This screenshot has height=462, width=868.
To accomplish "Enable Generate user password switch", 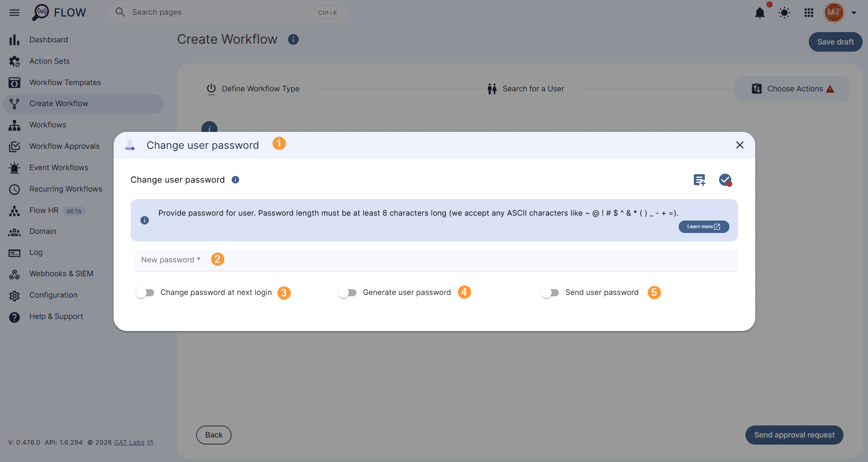I will [x=348, y=293].
